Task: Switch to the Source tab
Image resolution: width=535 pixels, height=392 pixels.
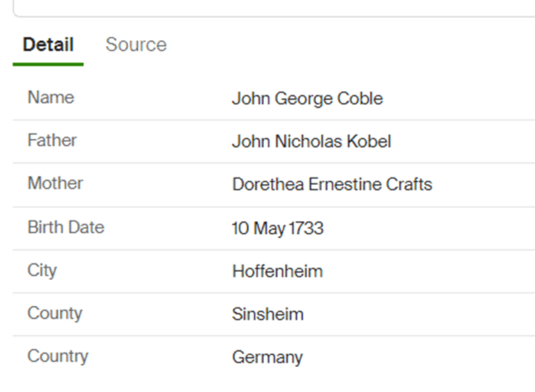Action: click(x=136, y=45)
